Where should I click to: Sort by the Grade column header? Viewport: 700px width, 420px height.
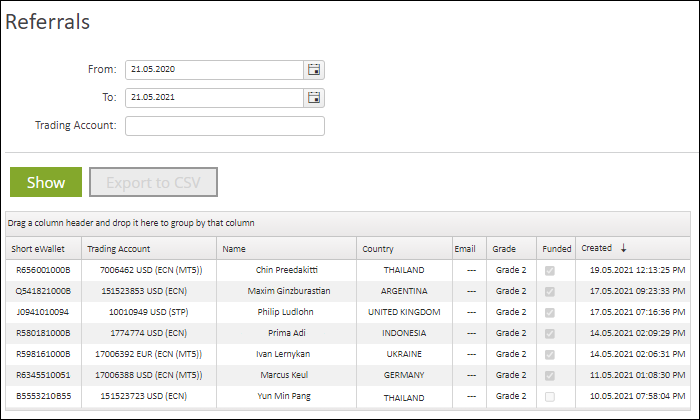(504, 249)
